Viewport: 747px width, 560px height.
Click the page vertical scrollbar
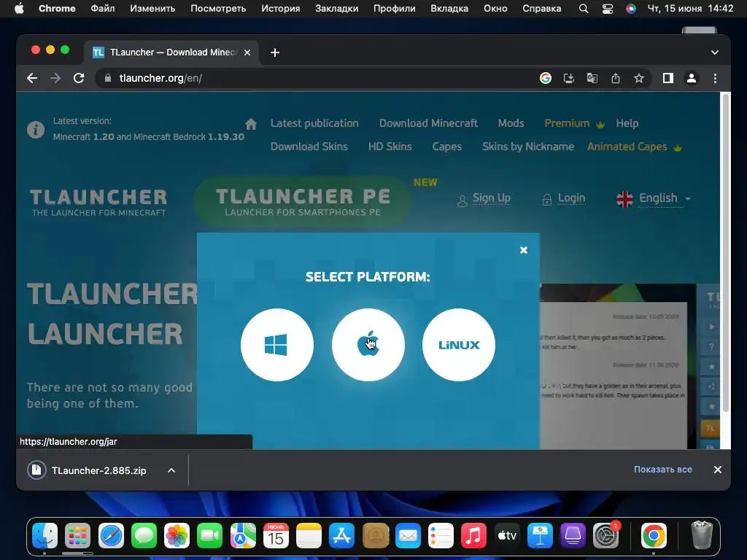726,252
